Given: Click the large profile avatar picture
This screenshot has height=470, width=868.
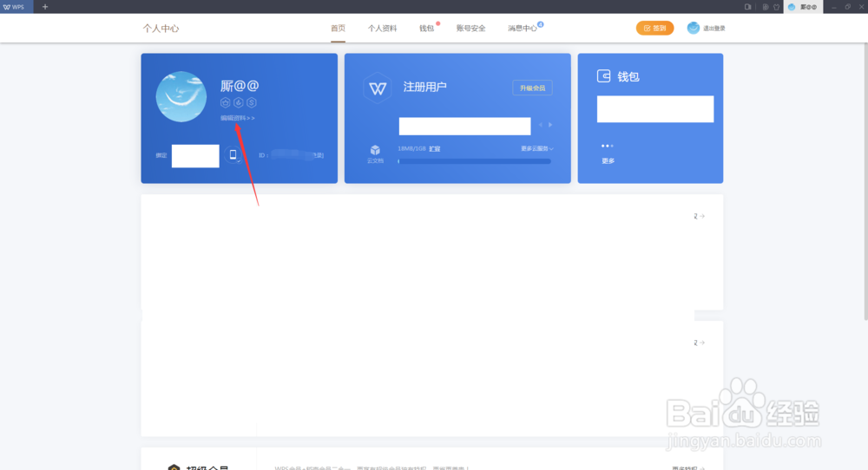Looking at the screenshot, I should coord(181,97).
